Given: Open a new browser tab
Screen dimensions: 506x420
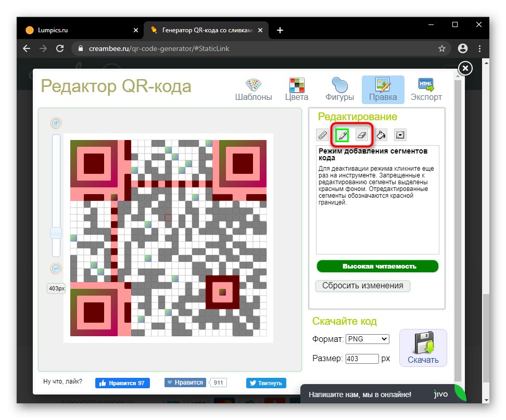Looking at the screenshot, I should [x=280, y=30].
